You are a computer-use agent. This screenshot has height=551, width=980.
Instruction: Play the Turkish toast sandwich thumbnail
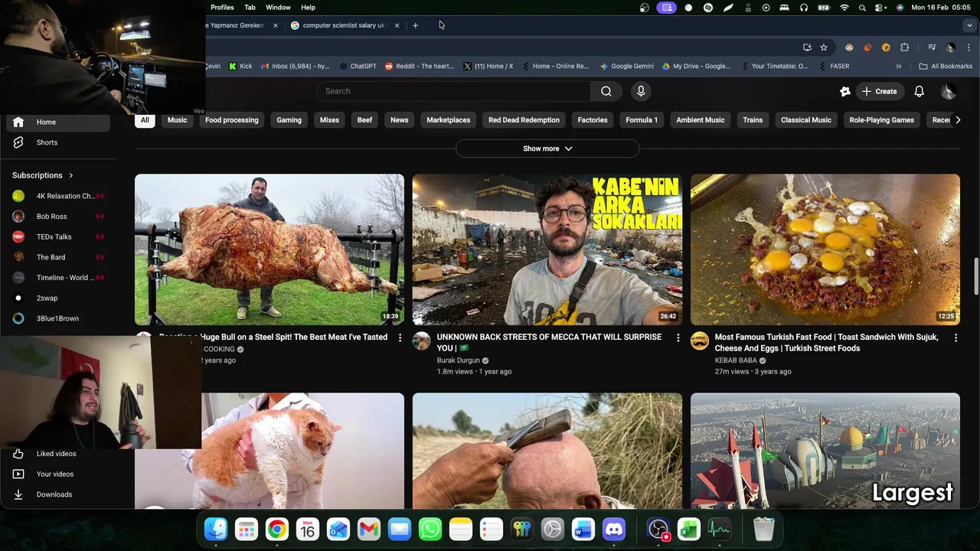(825, 249)
